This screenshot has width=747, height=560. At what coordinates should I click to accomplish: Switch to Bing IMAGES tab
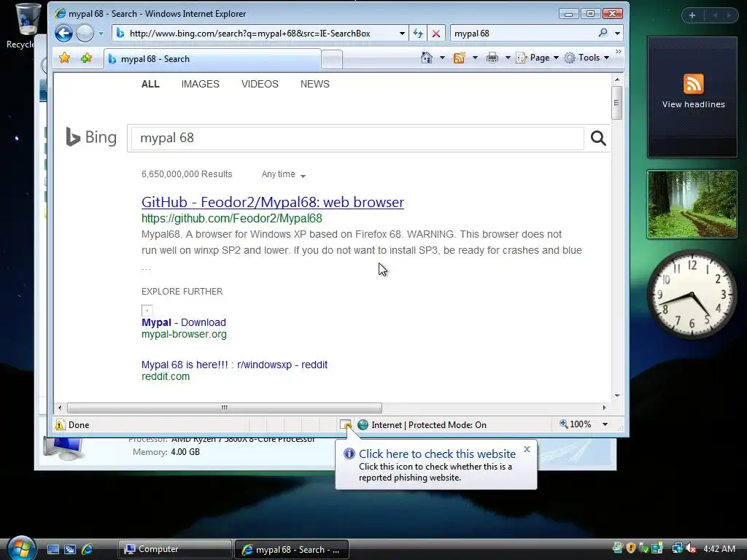(x=200, y=85)
